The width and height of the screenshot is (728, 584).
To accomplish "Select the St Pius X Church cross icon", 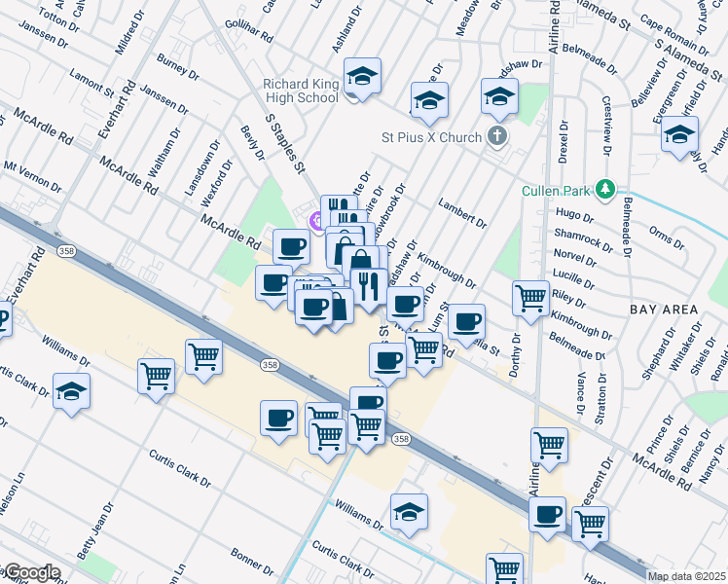I will point(497,135).
